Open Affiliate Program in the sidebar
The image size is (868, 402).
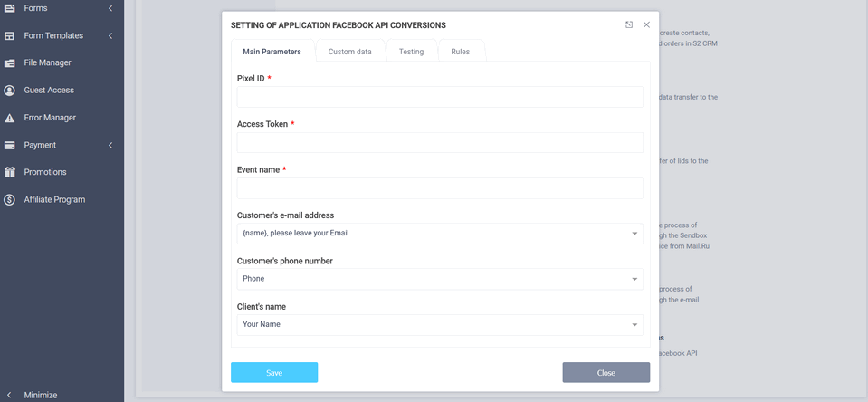[54, 199]
